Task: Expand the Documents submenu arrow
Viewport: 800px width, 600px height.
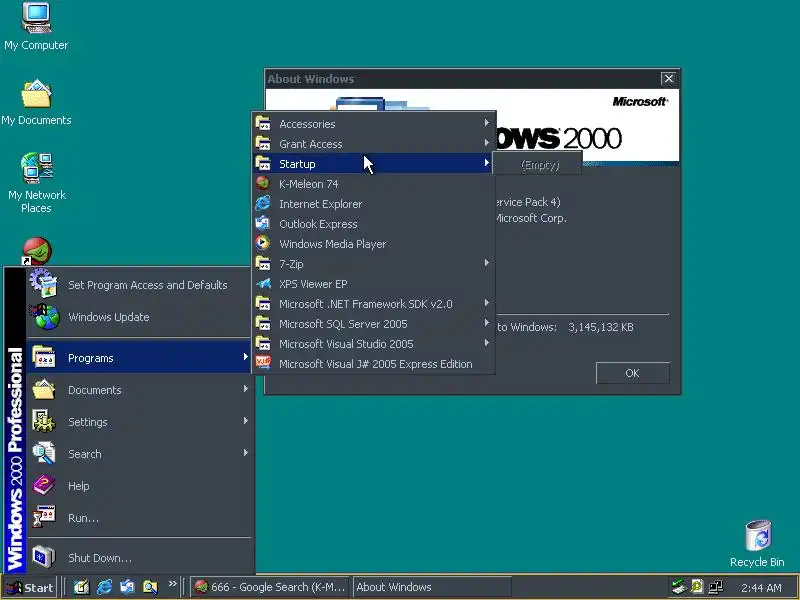Action: point(246,389)
